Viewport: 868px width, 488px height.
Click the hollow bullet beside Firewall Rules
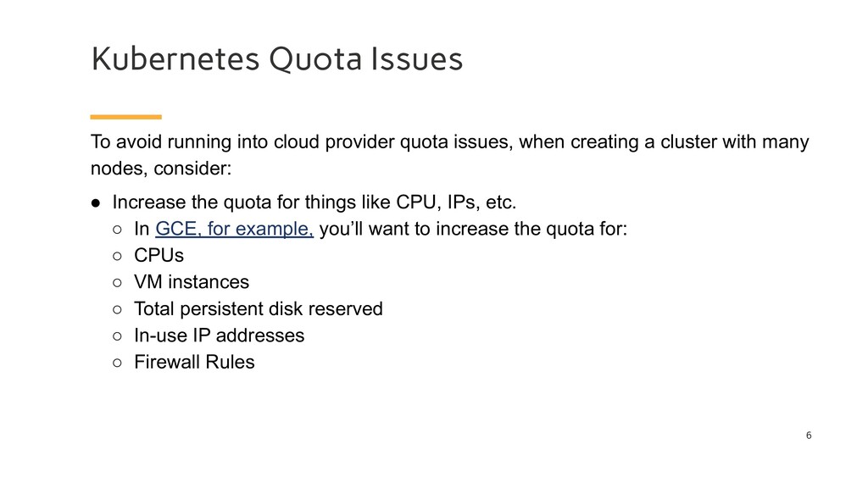[117, 363]
